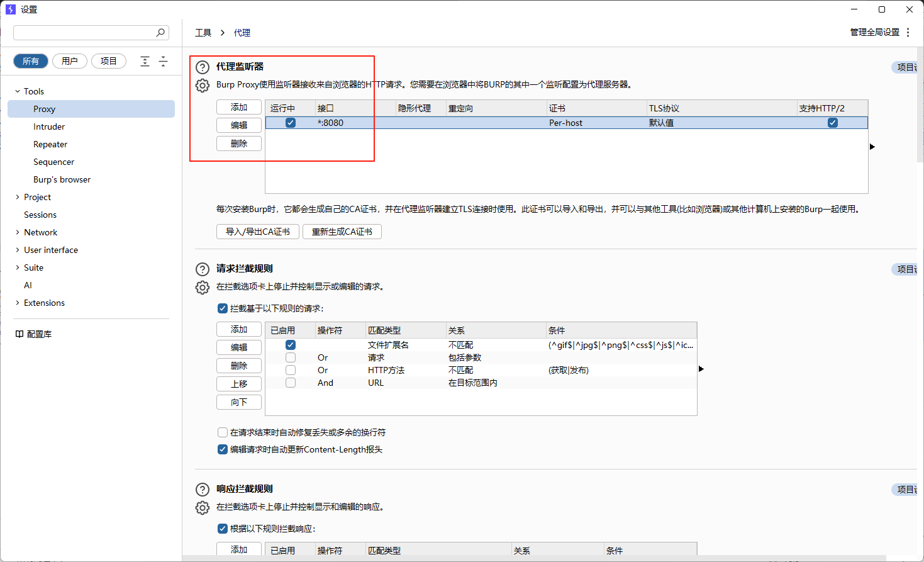The width and height of the screenshot is (924, 562).
Task: Click the help icon beside 响应拦截规则
Action: point(202,490)
